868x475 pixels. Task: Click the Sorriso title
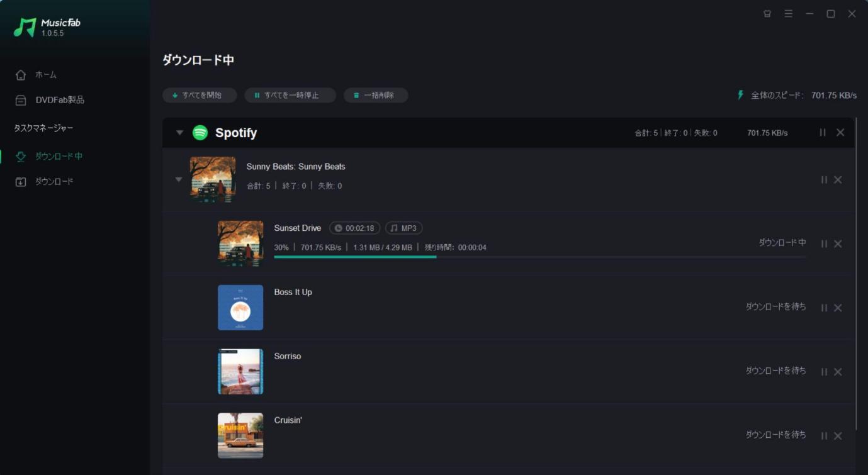pyautogui.click(x=288, y=356)
